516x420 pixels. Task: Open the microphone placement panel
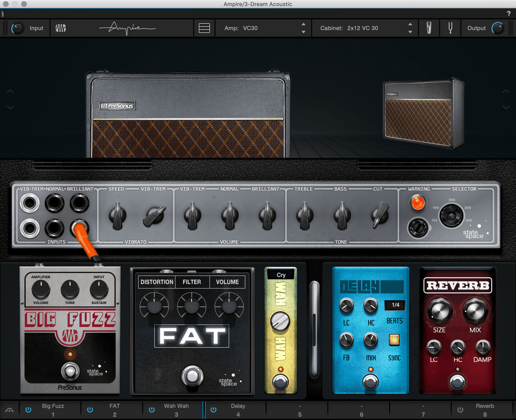click(x=429, y=28)
